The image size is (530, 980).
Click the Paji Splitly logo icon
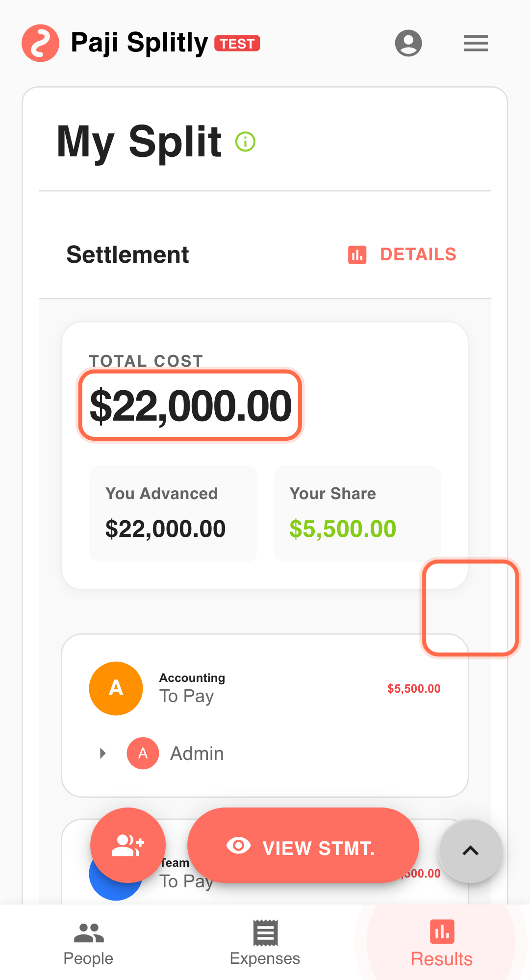click(x=40, y=43)
